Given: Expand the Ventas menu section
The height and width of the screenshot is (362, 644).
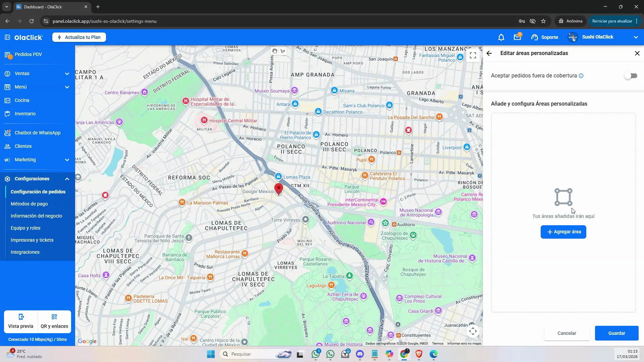Looking at the screenshot, I should [x=37, y=73].
